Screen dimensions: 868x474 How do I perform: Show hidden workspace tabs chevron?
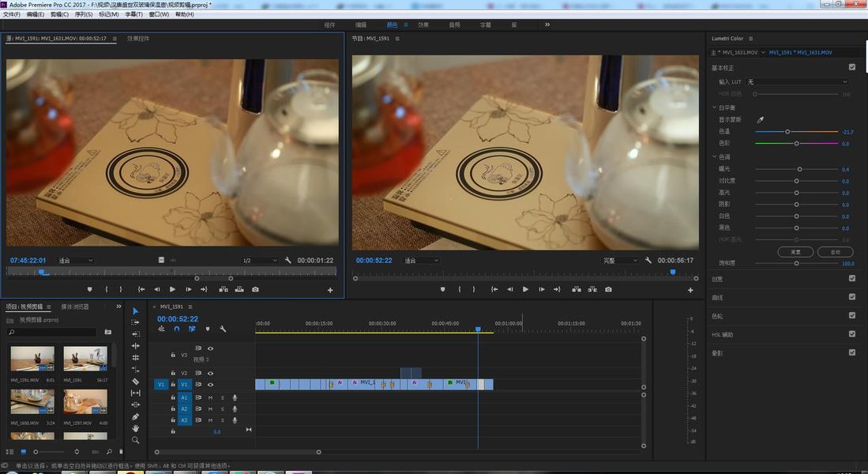(x=547, y=24)
